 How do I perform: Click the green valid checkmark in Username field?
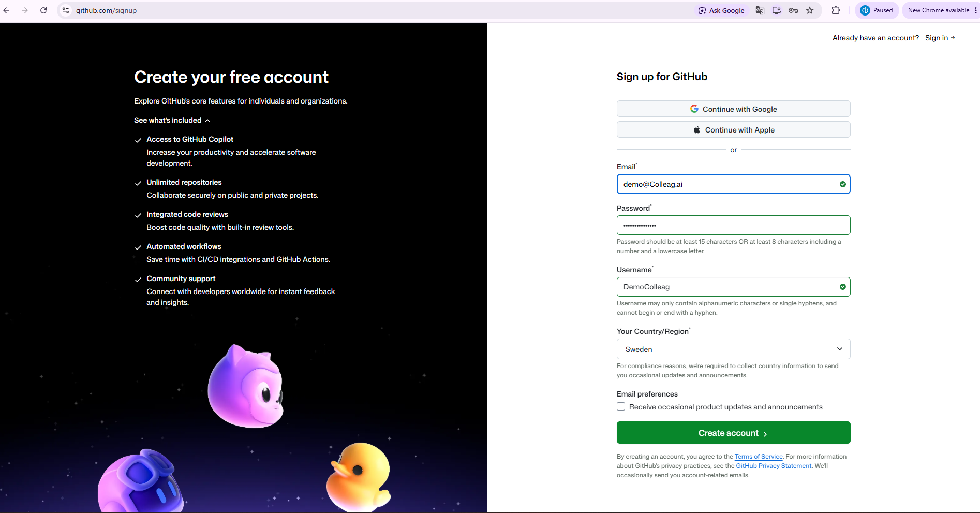click(843, 287)
